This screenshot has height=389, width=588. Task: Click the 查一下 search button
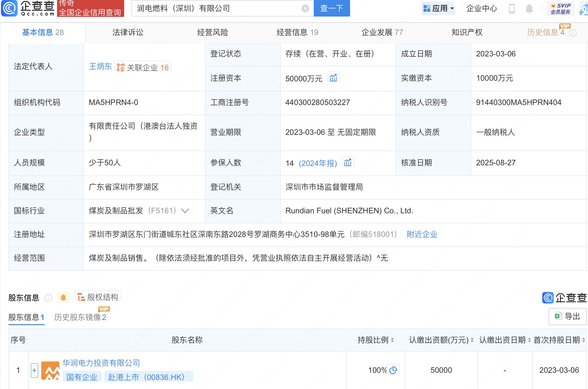(x=332, y=8)
